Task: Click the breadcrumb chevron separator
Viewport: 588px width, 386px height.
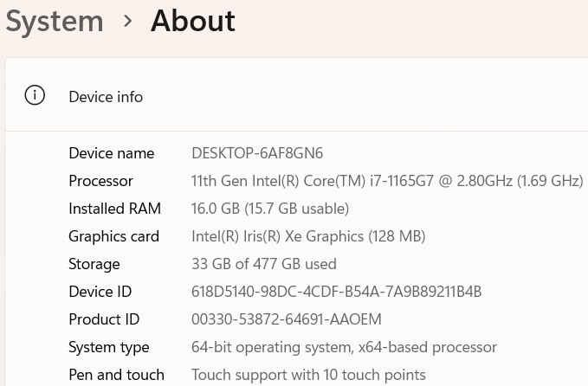Action: pos(128,22)
